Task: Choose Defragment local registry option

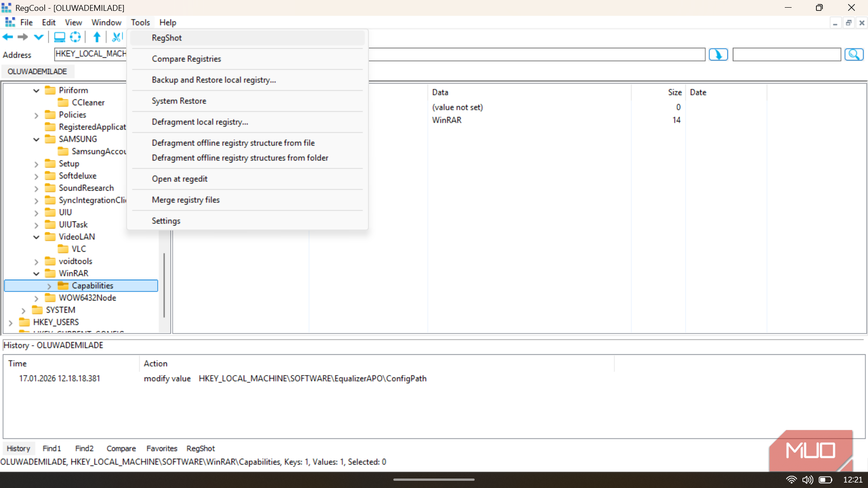Action: click(247, 122)
